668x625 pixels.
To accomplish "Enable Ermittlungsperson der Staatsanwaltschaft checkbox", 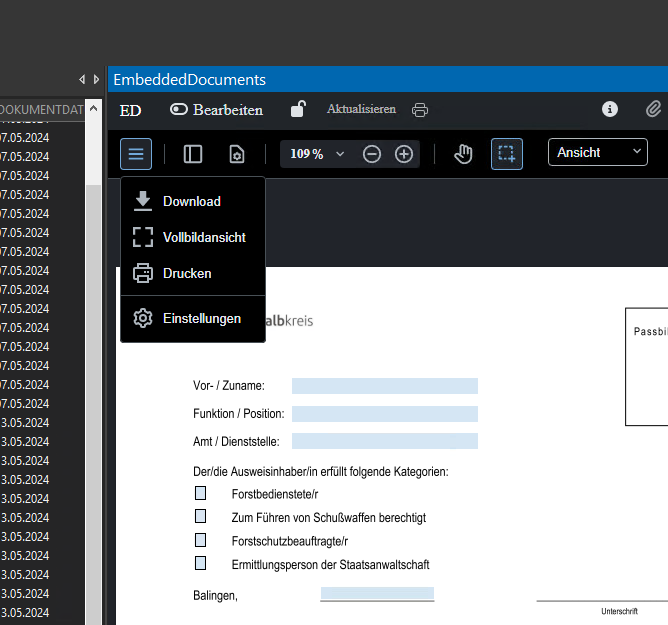I will pos(201,564).
